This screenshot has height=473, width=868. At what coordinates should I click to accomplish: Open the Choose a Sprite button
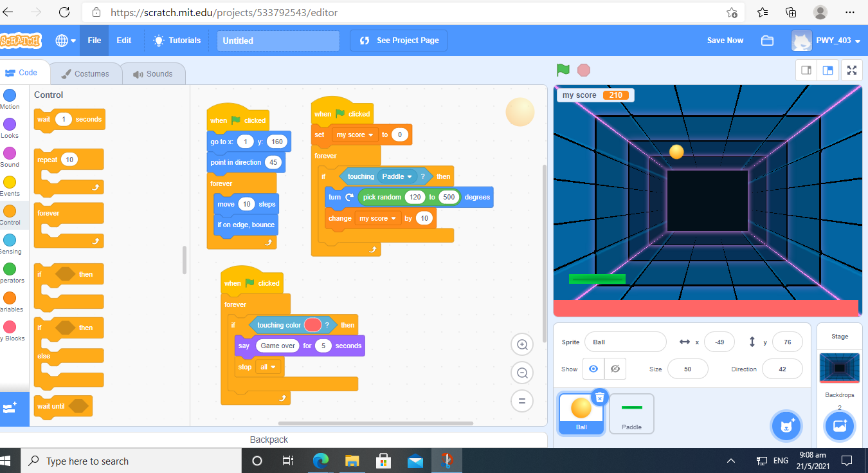point(786,426)
